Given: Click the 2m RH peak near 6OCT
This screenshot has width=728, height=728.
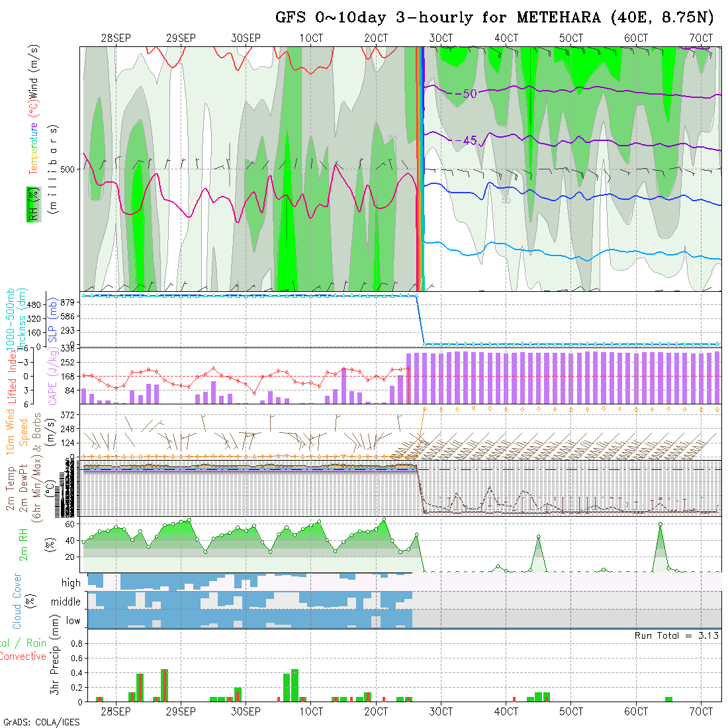Looking at the screenshot, I should [660, 524].
